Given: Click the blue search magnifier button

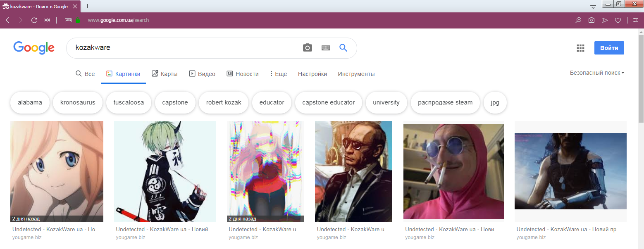Looking at the screenshot, I should pos(343,48).
